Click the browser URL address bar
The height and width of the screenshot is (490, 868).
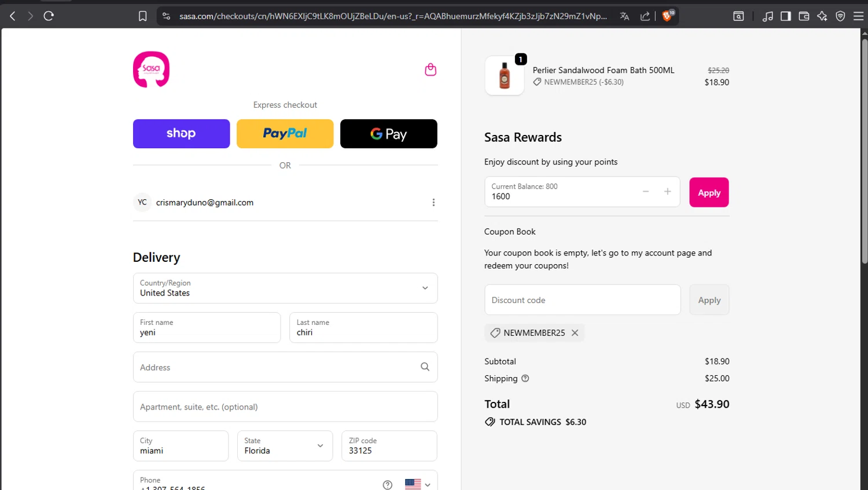393,16
